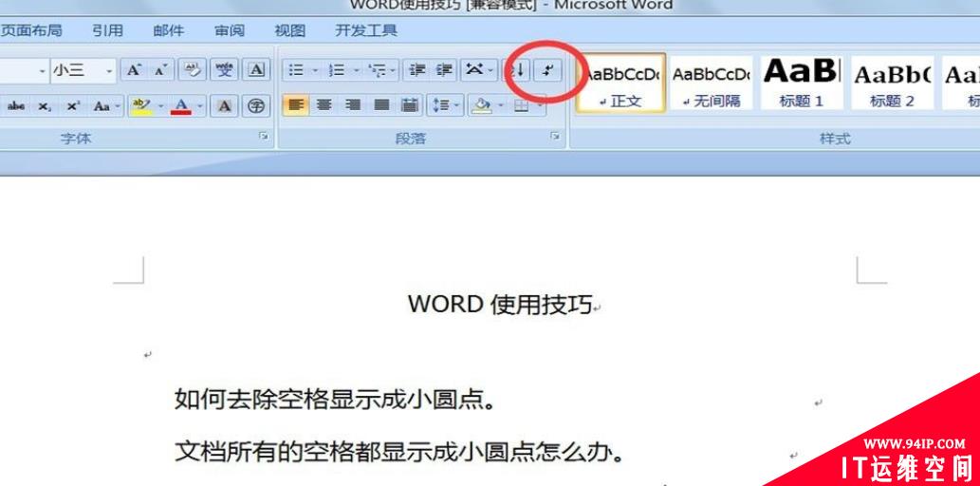Expand font color dropdown arrow

pos(200,106)
